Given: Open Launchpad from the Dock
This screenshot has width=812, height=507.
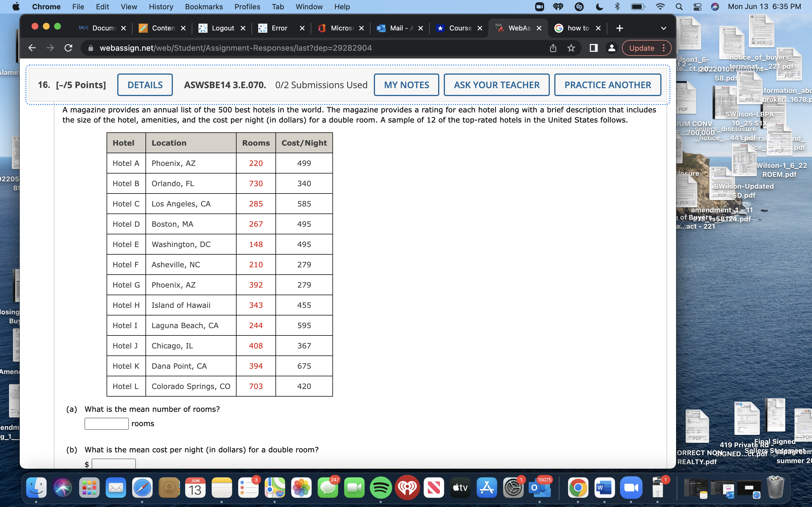Looking at the screenshot, I should point(89,488).
